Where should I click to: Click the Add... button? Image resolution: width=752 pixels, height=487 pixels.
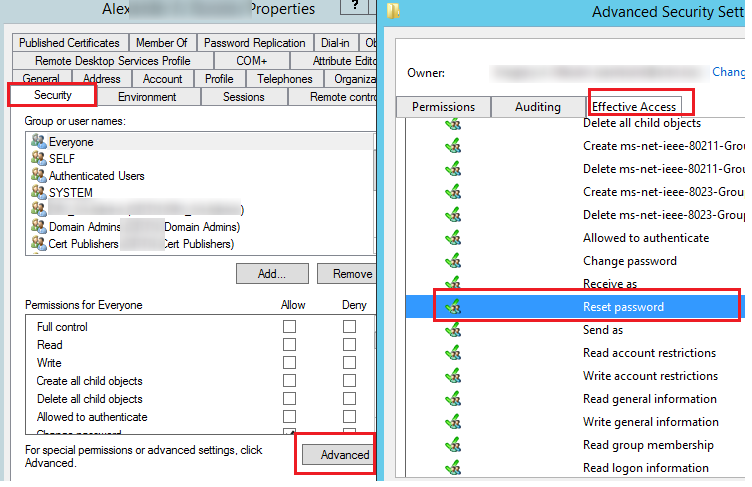click(271, 273)
